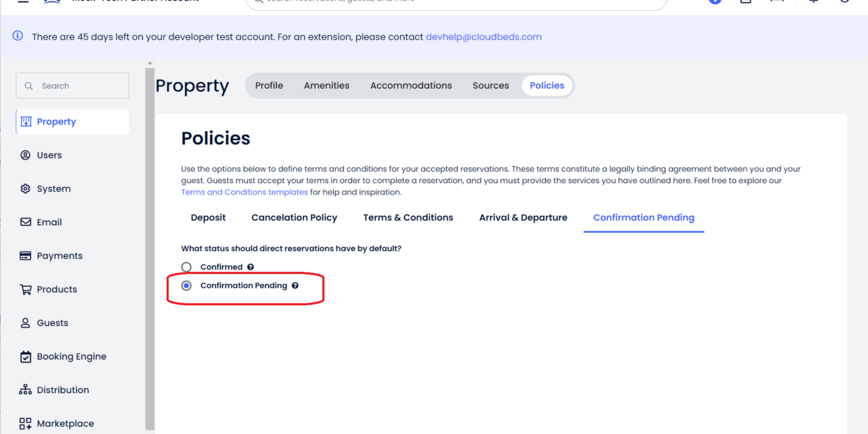Select the Users sidebar icon
Screen dimensions: 868x434
click(x=47, y=155)
